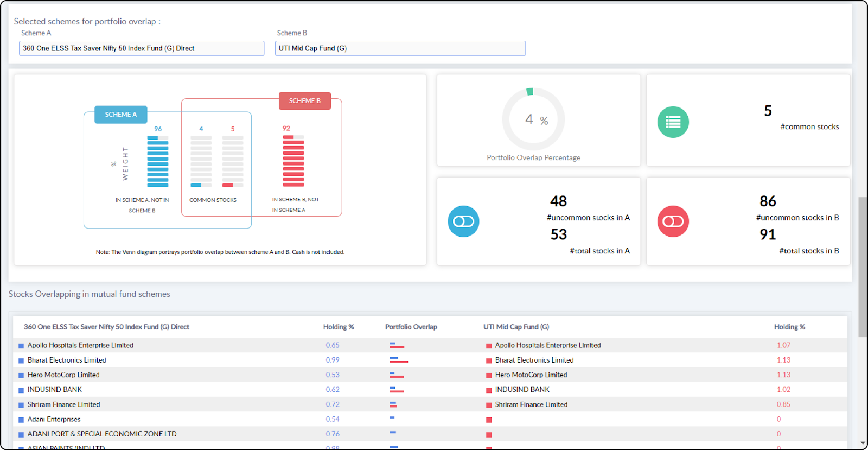Click the 53 total stocks in A value

click(558, 234)
